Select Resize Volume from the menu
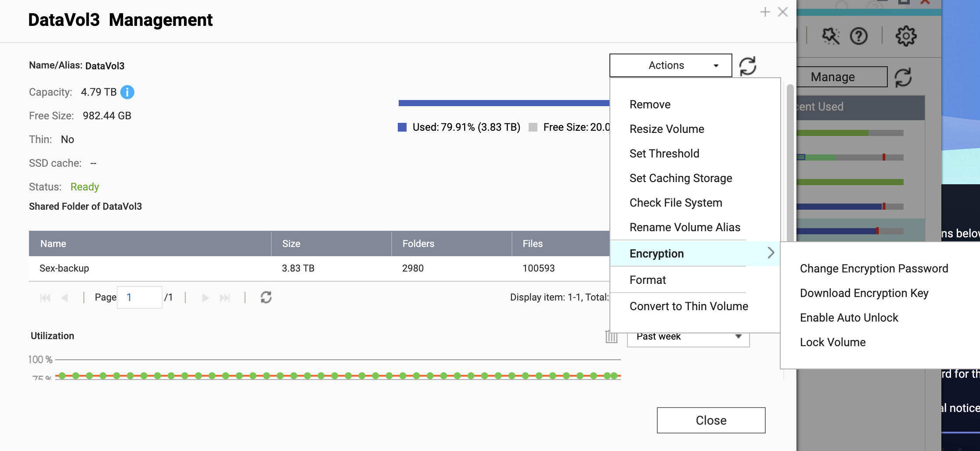The height and width of the screenshot is (451, 980). coord(667,129)
